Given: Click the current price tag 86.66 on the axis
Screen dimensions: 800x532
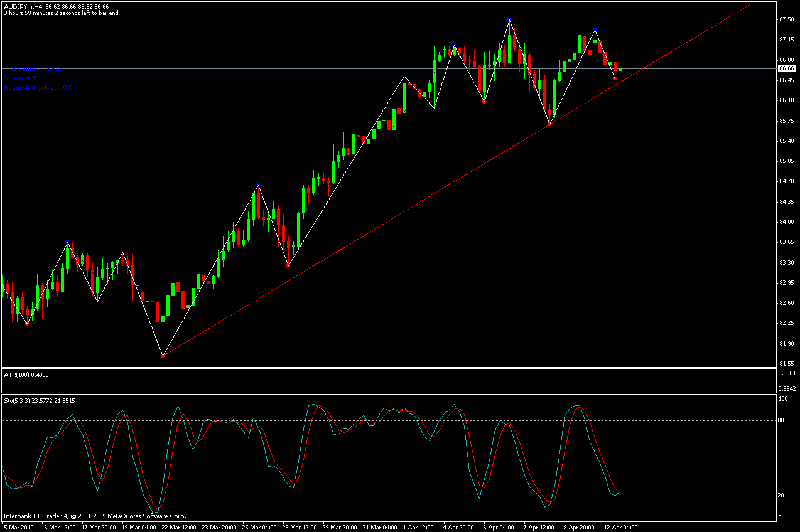Looking at the screenshot, I should (x=787, y=68).
